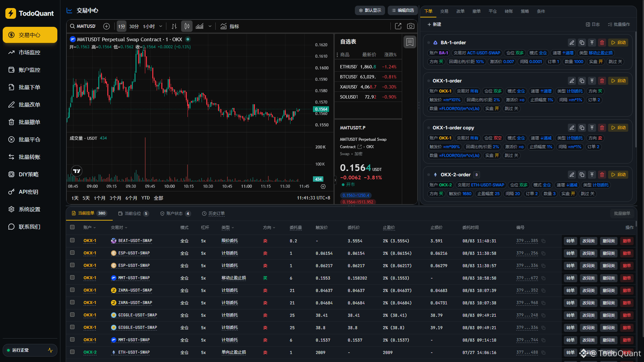Image resolution: width=644 pixels, height=362 pixels.
Task: Switch to the 当前合位 tab
Action: (x=133, y=214)
